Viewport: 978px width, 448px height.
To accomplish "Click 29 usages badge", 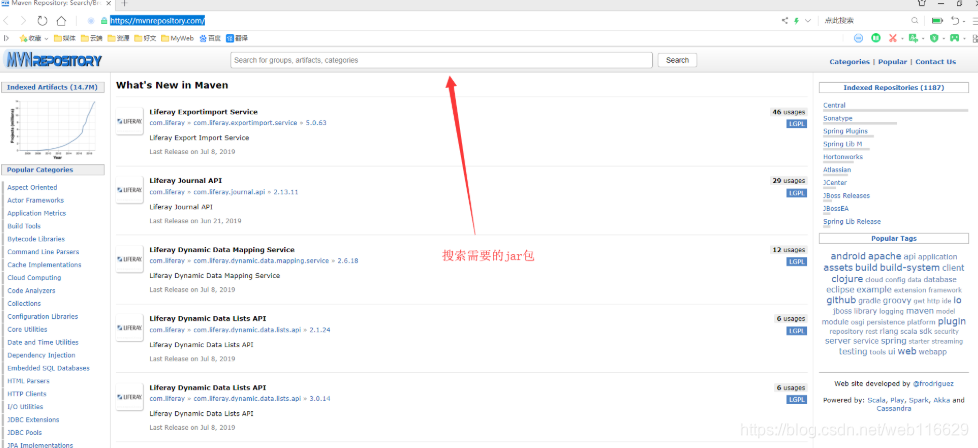I will [x=789, y=181].
